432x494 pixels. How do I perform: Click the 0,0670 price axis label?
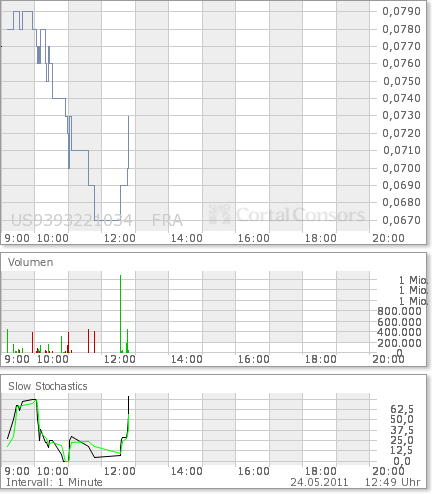401,220
